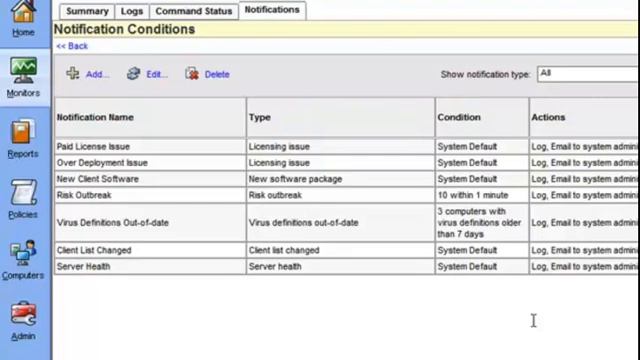Click the Delete notification icon
The image size is (640, 360).
[x=192, y=73]
